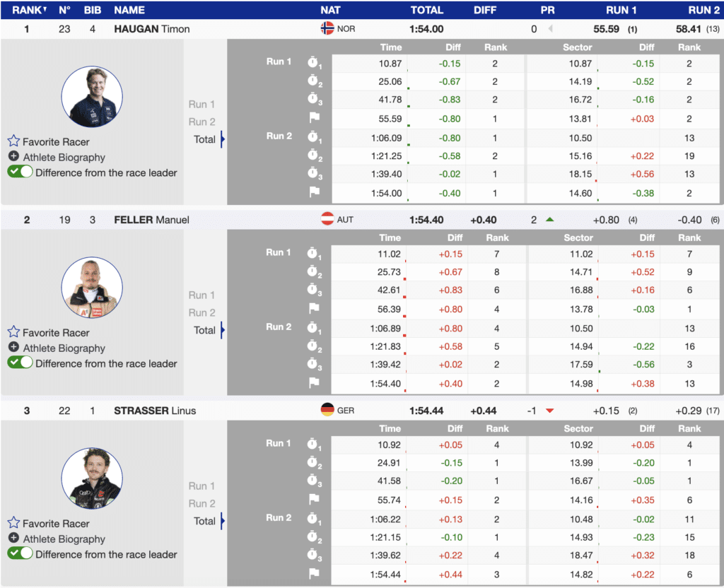Click Strasser's Run 2 first stopwatch icon

click(x=314, y=519)
